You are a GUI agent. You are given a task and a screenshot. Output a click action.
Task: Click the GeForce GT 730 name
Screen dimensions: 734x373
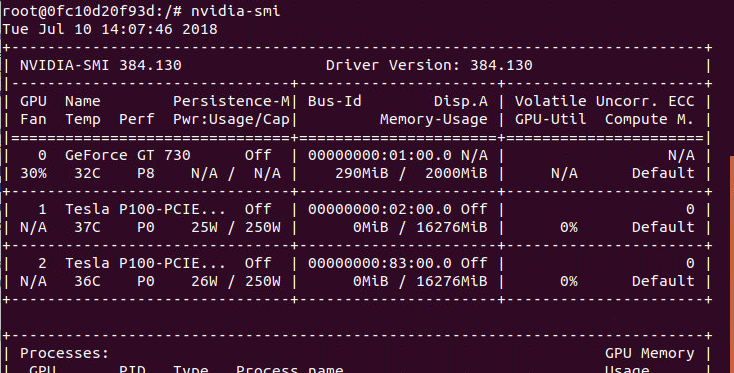pos(128,155)
